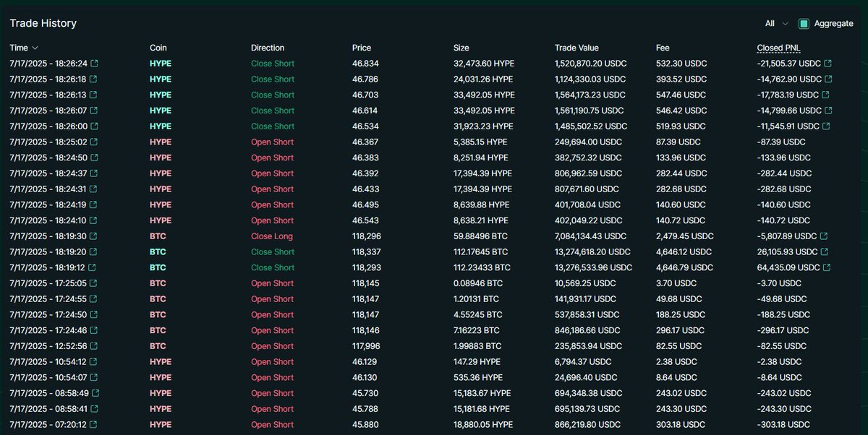Open explorer link for 18:26:24 trade time
Screen dimensions: 868x435
93,64
